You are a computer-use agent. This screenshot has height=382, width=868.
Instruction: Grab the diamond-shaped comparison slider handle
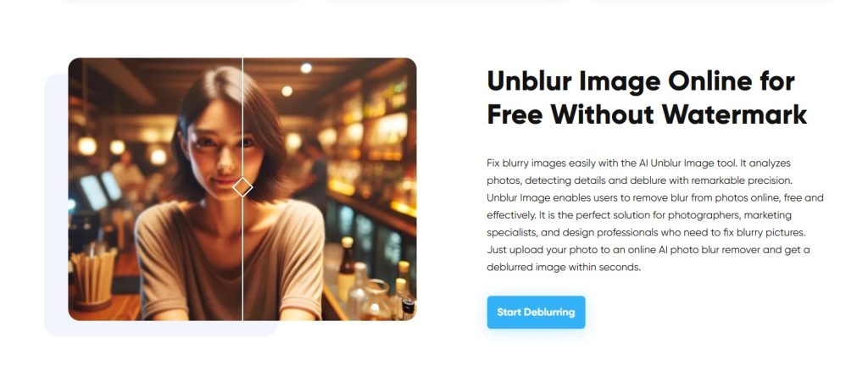(242, 187)
